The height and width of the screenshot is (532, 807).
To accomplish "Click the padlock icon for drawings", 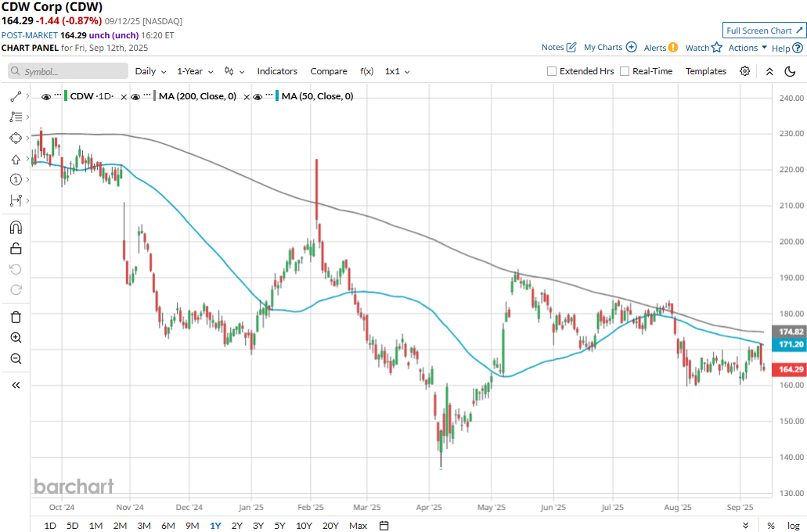I will click(x=16, y=249).
